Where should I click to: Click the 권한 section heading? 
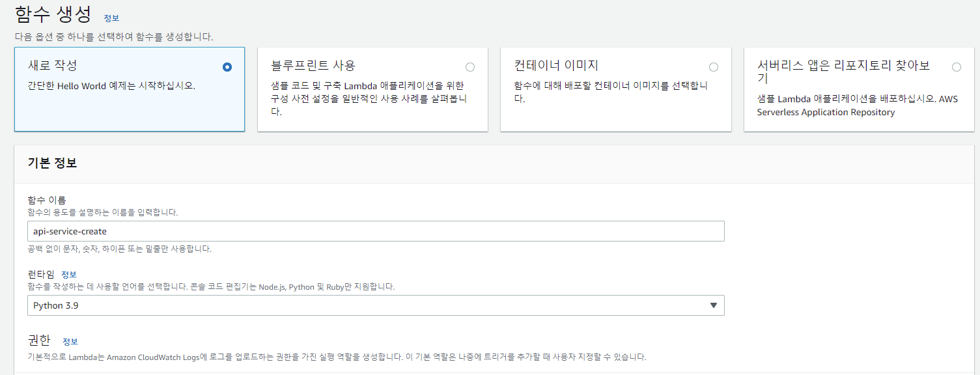click(x=38, y=340)
